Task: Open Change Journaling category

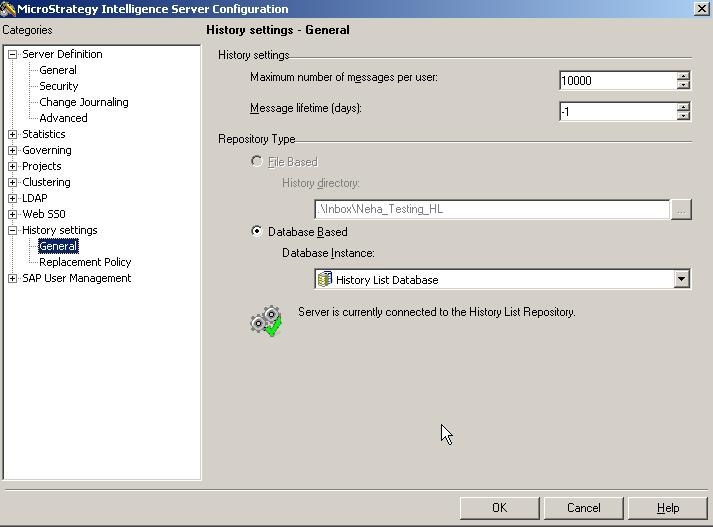Action: pyautogui.click(x=83, y=102)
